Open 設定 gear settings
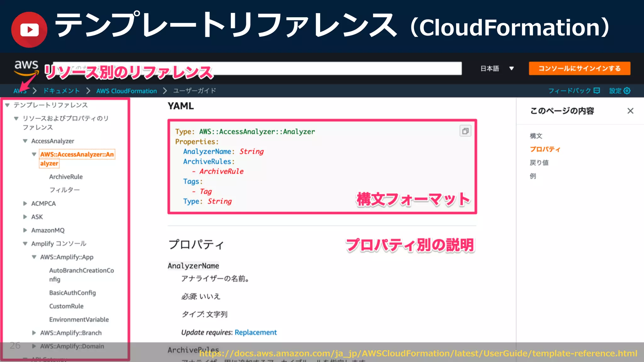 pyautogui.click(x=620, y=91)
